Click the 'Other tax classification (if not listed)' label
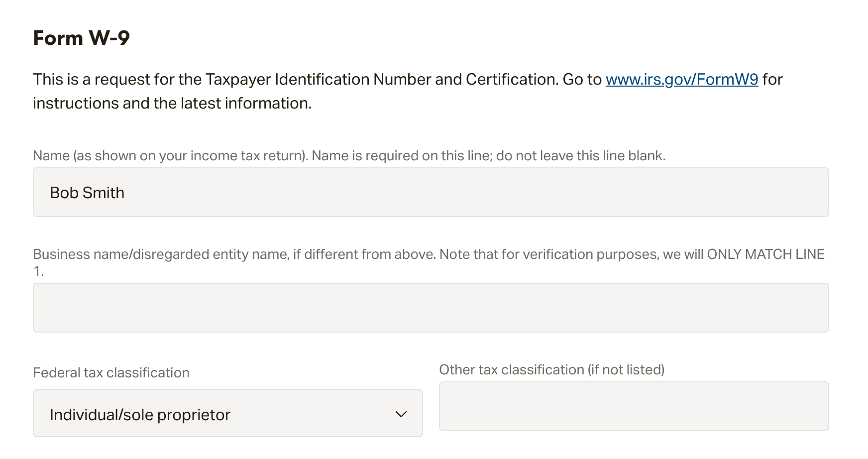868x459 pixels. [551, 370]
